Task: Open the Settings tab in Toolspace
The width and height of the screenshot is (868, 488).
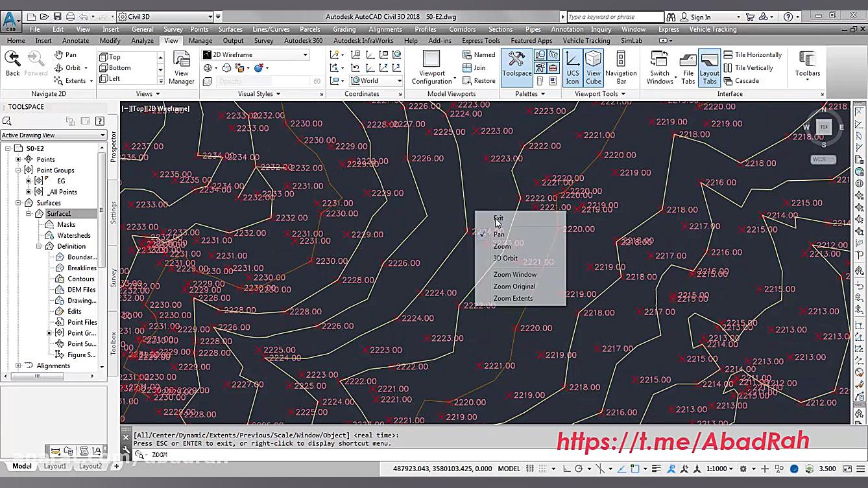Action: [x=114, y=212]
